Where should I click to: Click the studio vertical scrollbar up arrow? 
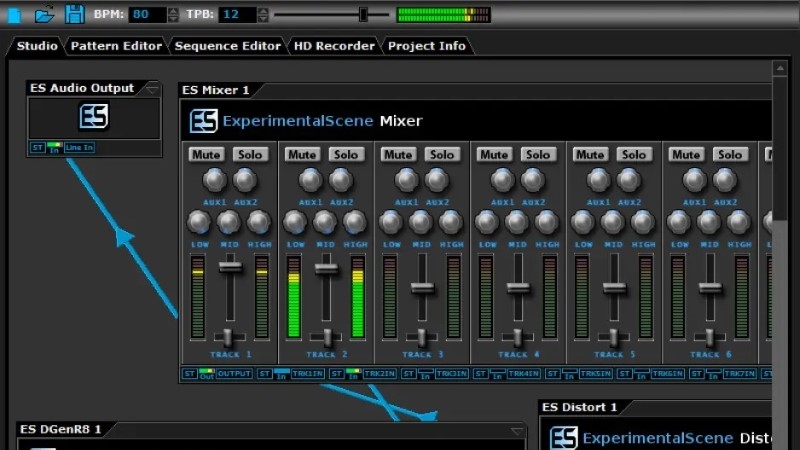780,68
